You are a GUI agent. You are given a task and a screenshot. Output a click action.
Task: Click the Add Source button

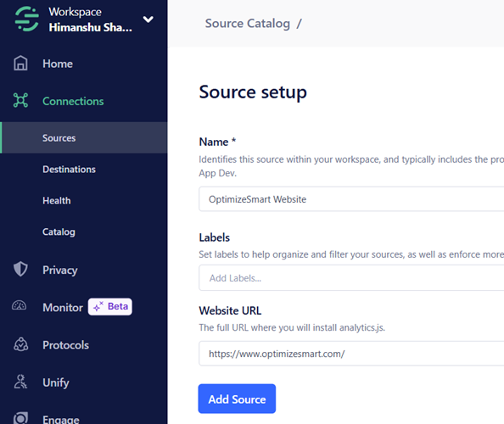click(237, 399)
